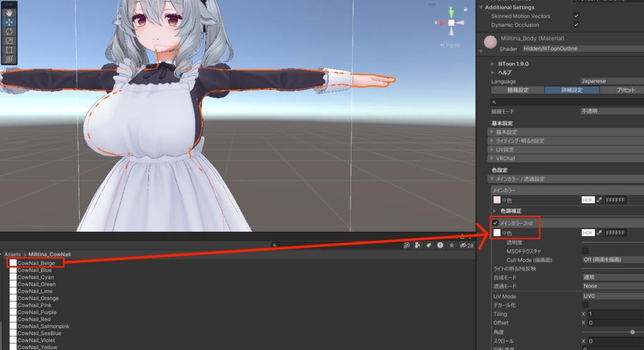Open the 描画モード dropdown

tap(612, 111)
